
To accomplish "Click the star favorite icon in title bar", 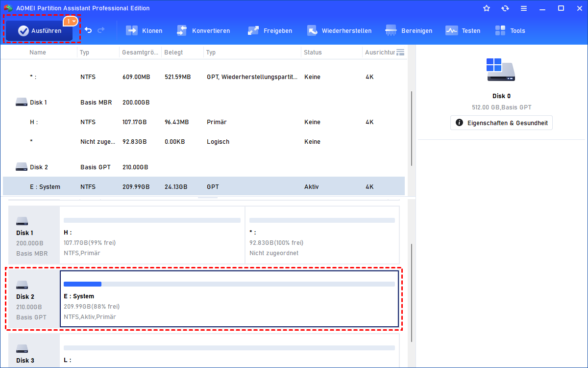I will 487,8.
